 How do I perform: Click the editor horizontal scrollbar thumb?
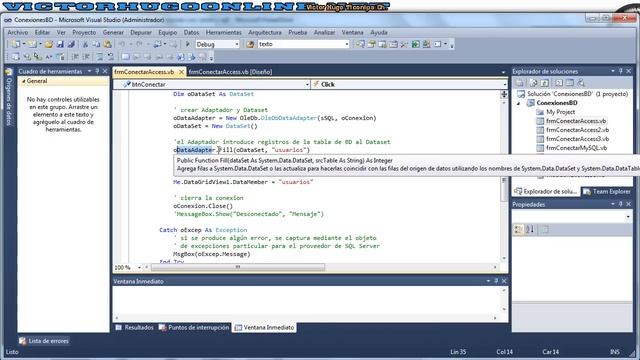coord(238,267)
